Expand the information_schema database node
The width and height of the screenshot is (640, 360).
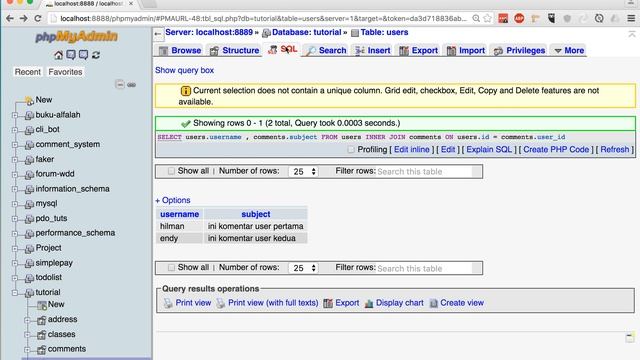click(15, 189)
